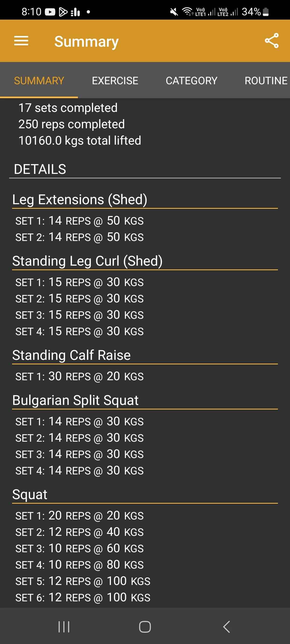Tap the YouTube notification icon

[x=50, y=12]
